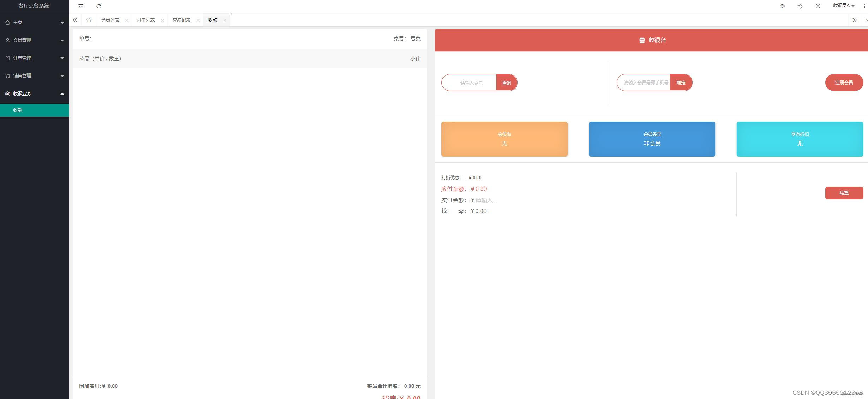Click the 结算 checkout button
This screenshot has width=868, height=399.
[844, 193]
